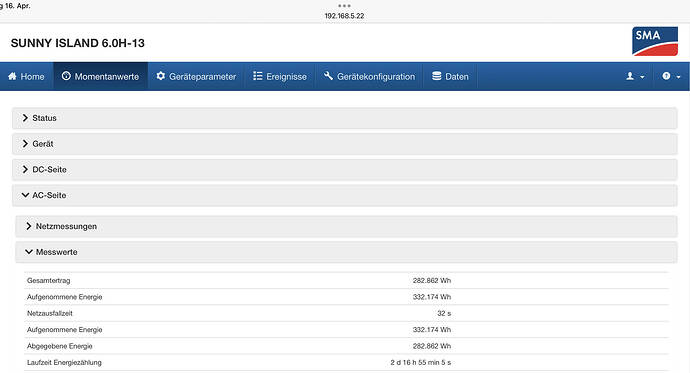Click the database icon beside Daten
Image resolution: width=690 pixels, height=373 pixels.
click(437, 76)
